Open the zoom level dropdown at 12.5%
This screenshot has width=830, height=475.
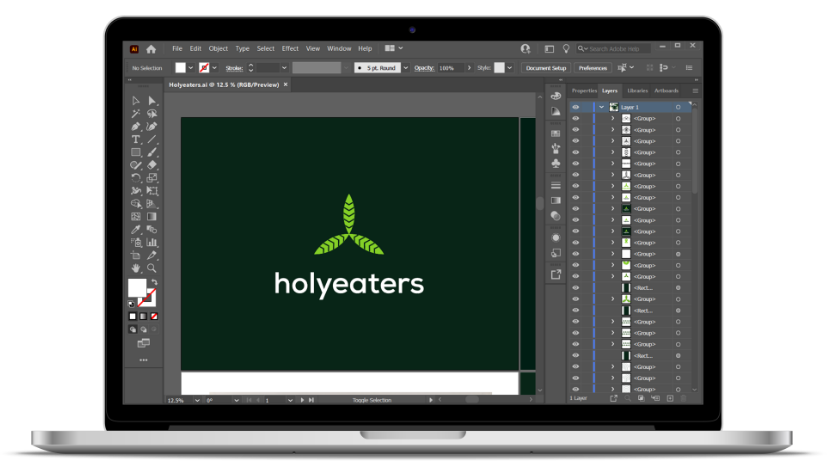point(195,400)
